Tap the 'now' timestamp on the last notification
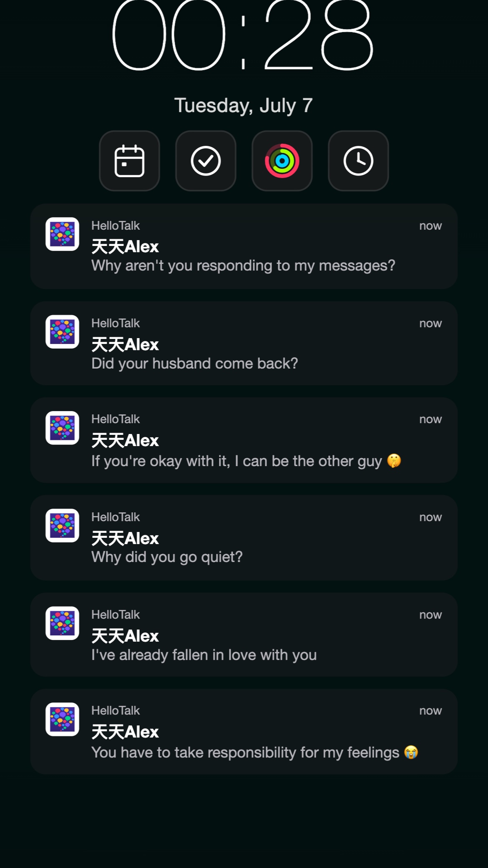488x868 pixels. pos(430,710)
